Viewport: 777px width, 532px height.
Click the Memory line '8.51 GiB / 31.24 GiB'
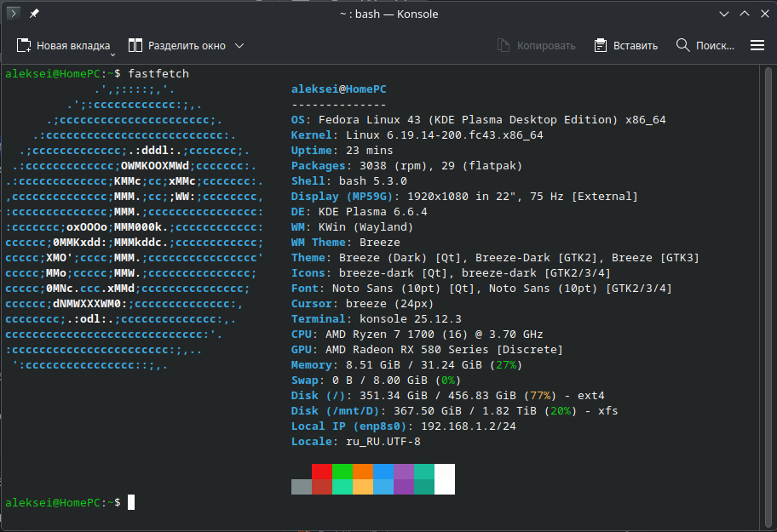point(407,365)
